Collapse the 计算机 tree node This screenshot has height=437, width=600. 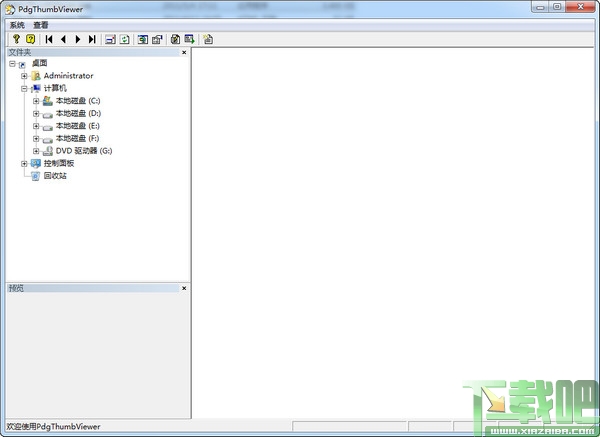[x=24, y=88]
